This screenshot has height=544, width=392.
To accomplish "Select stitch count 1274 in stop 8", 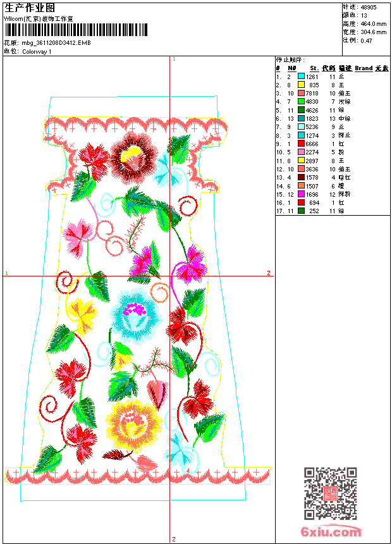I will tap(312, 135).
